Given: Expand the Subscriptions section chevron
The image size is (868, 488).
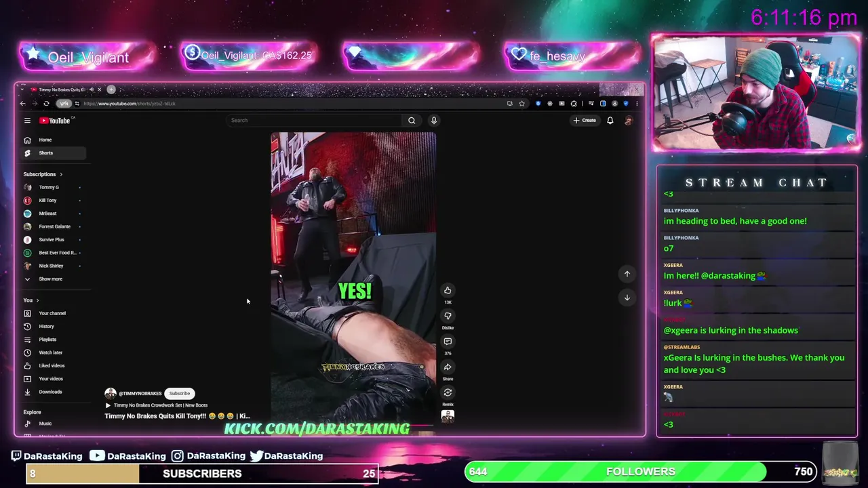Looking at the screenshot, I should [61, 174].
